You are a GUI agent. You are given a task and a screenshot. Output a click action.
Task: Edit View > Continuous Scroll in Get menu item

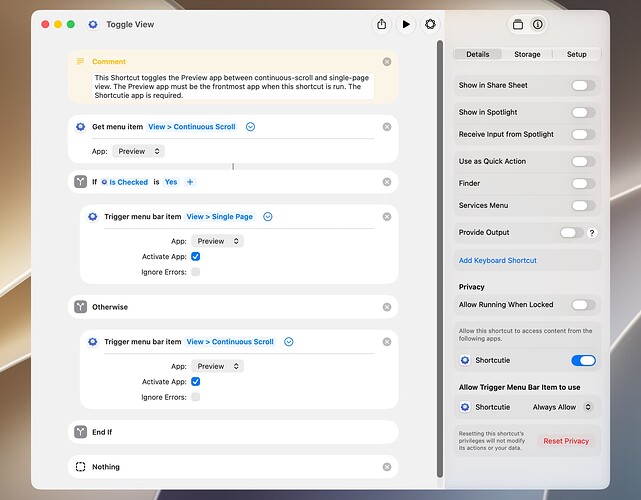(192, 127)
